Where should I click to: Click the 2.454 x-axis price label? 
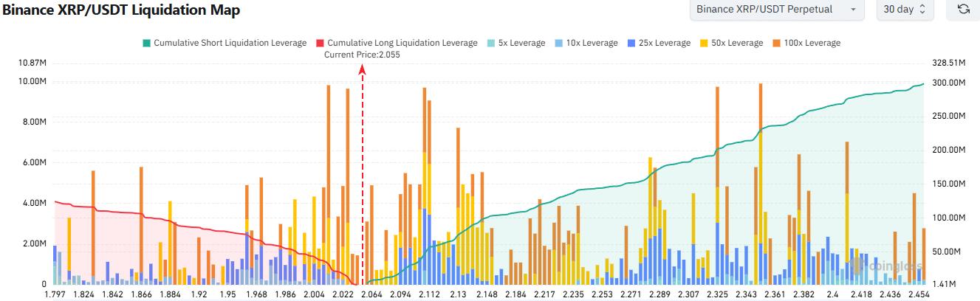[919, 294]
